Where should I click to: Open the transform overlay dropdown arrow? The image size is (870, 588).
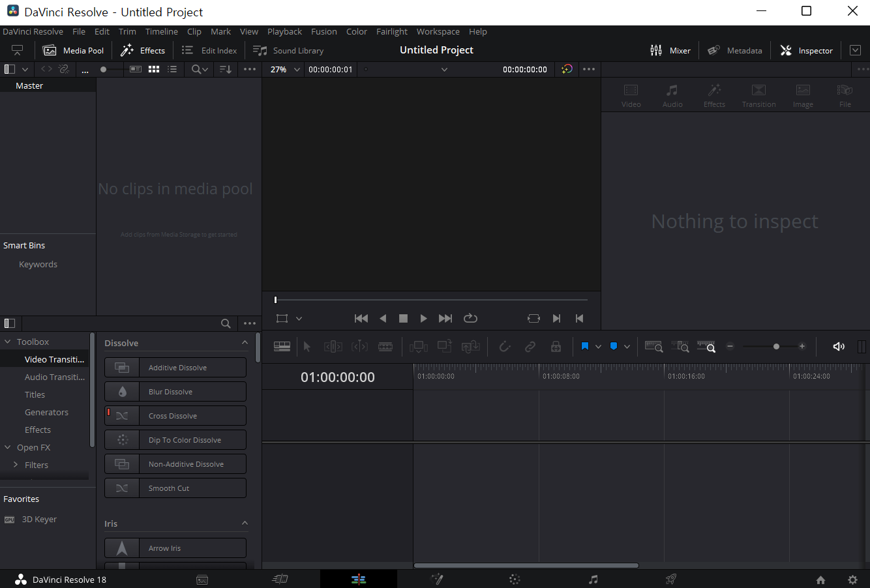[x=299, y=319]
